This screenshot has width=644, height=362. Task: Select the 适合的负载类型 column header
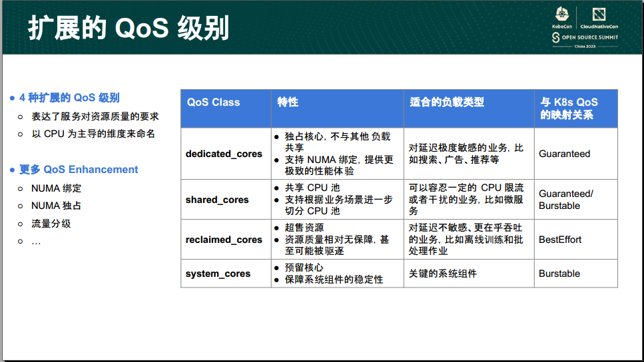point(446,102)
